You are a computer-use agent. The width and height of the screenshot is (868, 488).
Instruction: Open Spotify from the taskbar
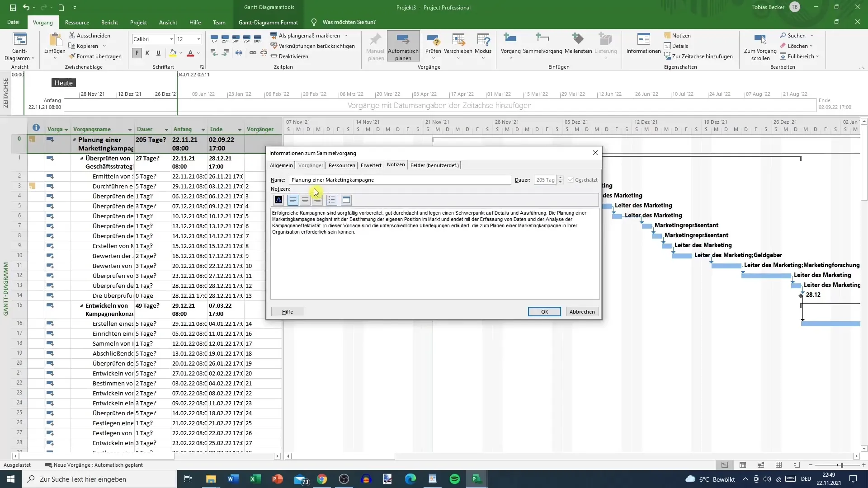tap(455, 479)
